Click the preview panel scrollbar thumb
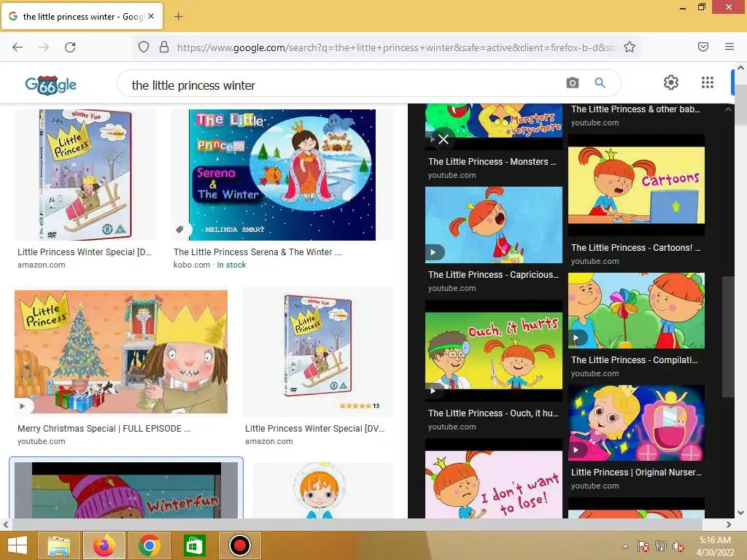 coord(729,336)
